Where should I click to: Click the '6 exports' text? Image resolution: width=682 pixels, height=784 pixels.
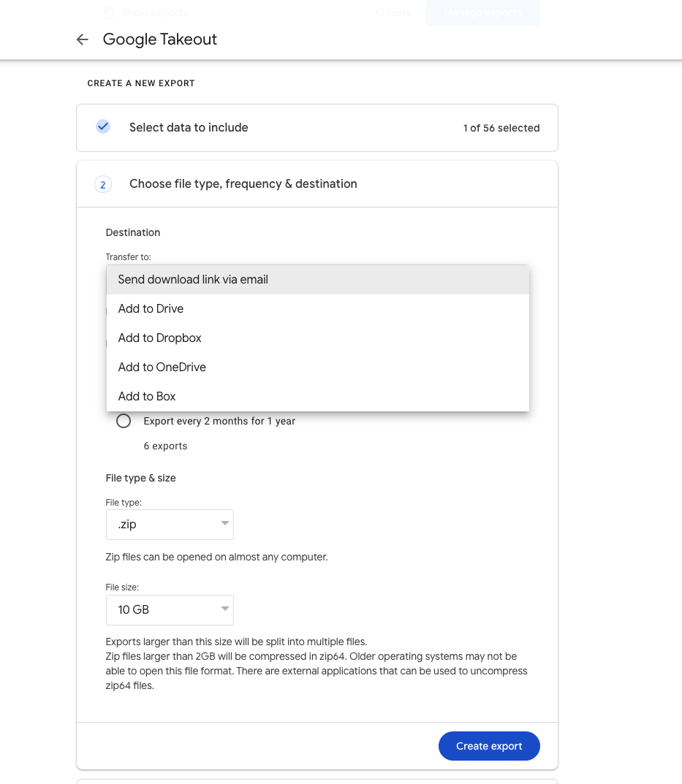166,446
